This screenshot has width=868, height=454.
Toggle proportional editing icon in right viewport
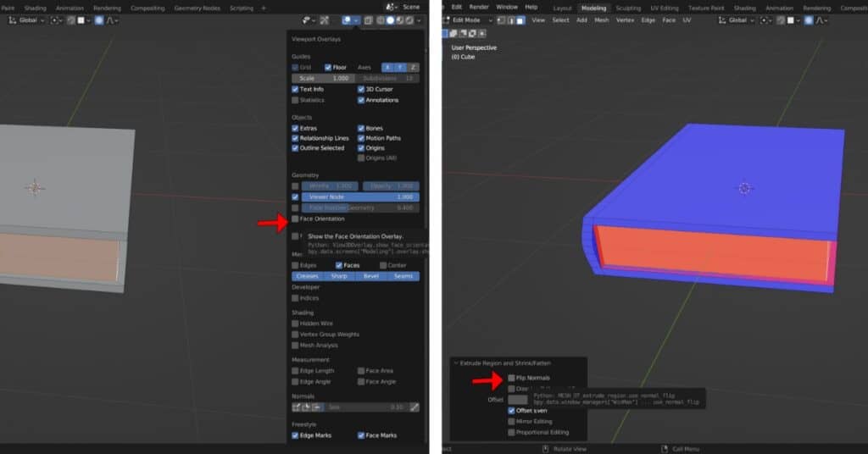(x=810, y=20)
